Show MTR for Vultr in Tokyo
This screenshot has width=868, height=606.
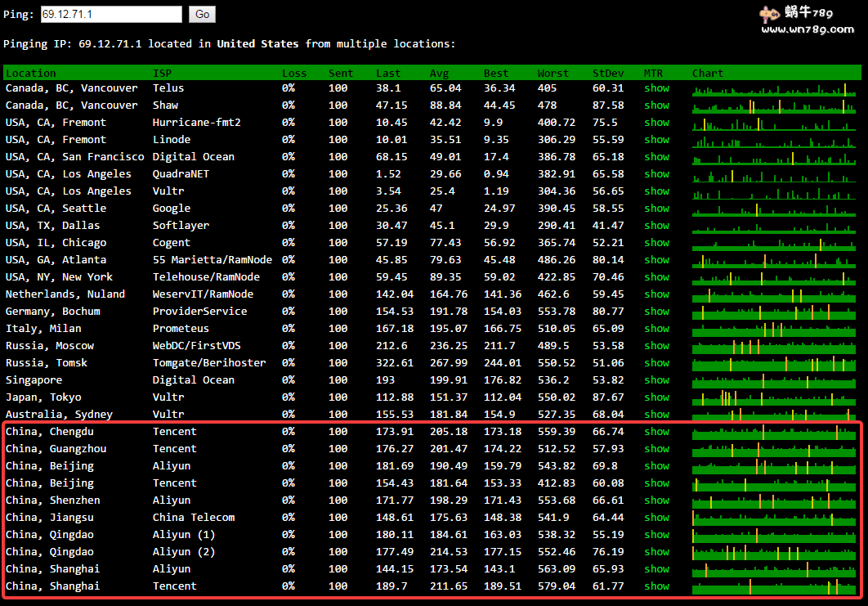[x=656, y=397]
